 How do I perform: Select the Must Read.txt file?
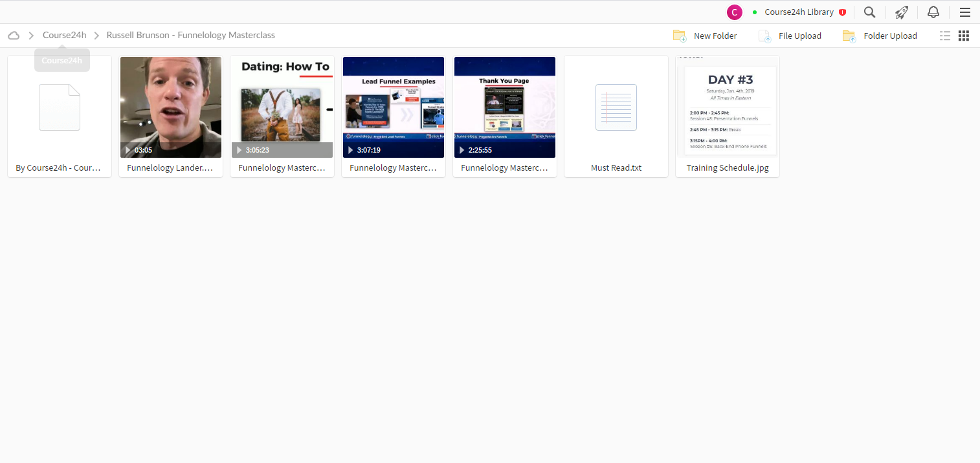[616, 116]
